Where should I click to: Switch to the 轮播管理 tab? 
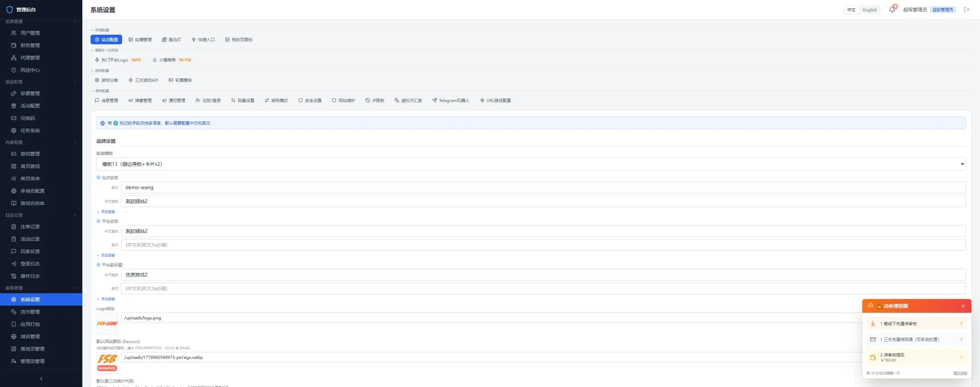pos(140,39)
